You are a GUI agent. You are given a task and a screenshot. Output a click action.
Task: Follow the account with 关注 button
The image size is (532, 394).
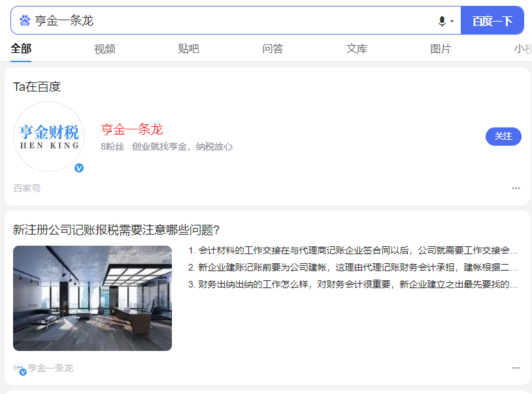(x=503, y=137)
